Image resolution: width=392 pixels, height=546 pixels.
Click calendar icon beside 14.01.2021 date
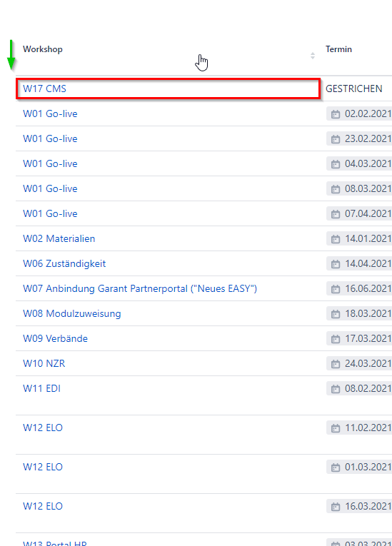(335, 239)
